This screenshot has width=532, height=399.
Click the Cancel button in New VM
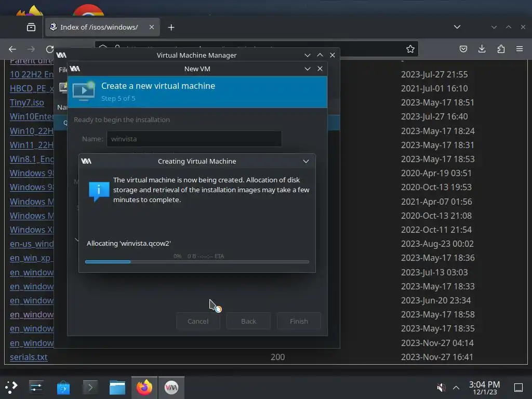[x=198, y=321]
